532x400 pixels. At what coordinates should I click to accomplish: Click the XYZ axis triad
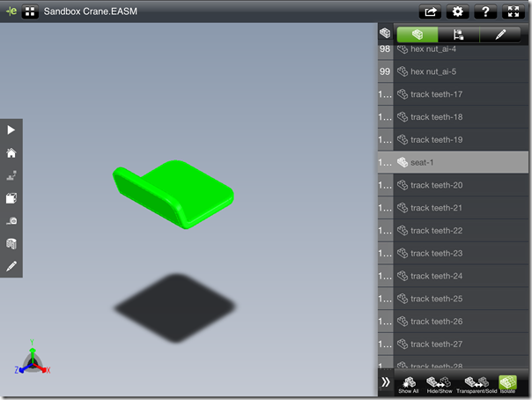click(x=33, y=359)
